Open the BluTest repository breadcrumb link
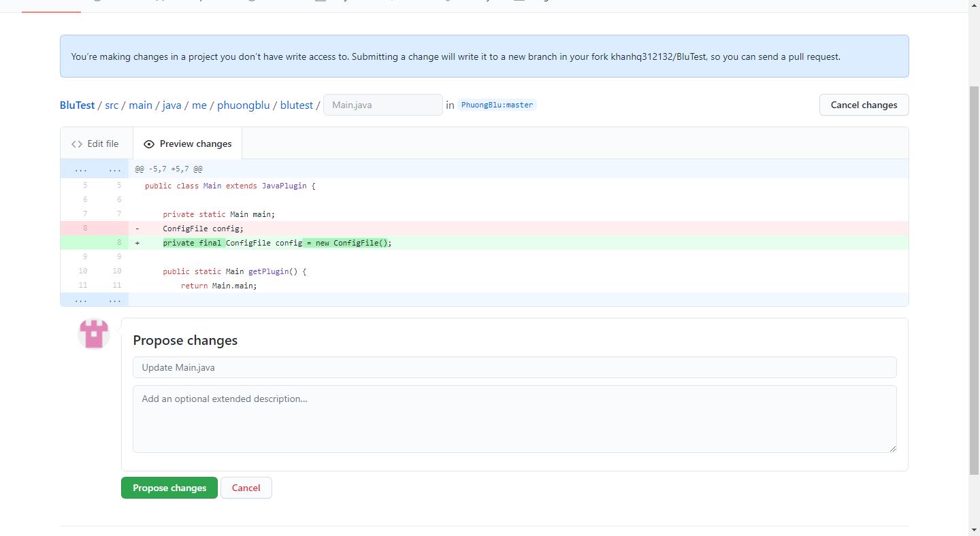Screen dimensions: 980x536 coord(77,105)
